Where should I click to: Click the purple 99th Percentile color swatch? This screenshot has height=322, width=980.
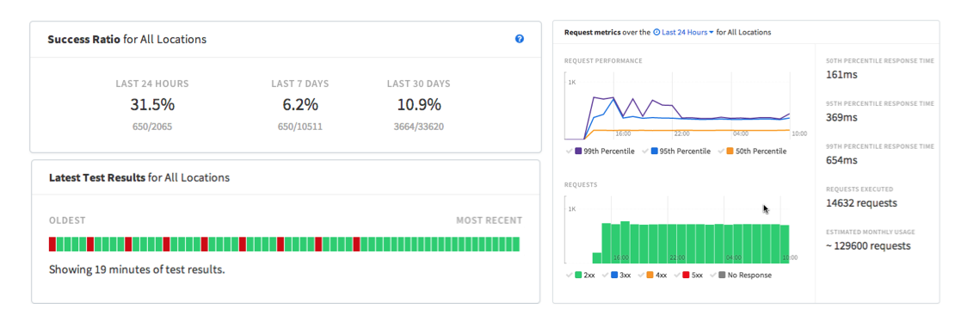(578, 152)
